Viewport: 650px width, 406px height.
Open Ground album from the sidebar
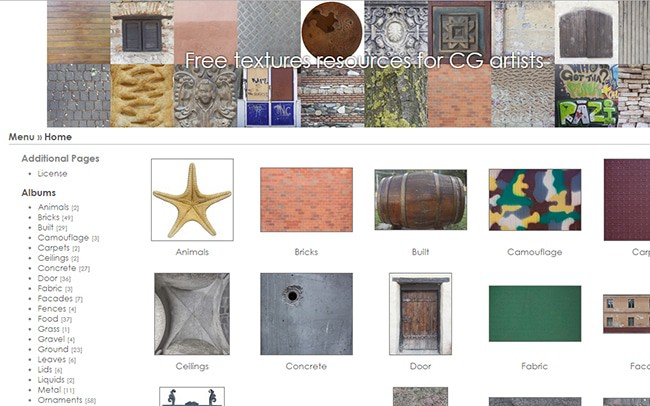pyautogui.click(x=53, y=350)
